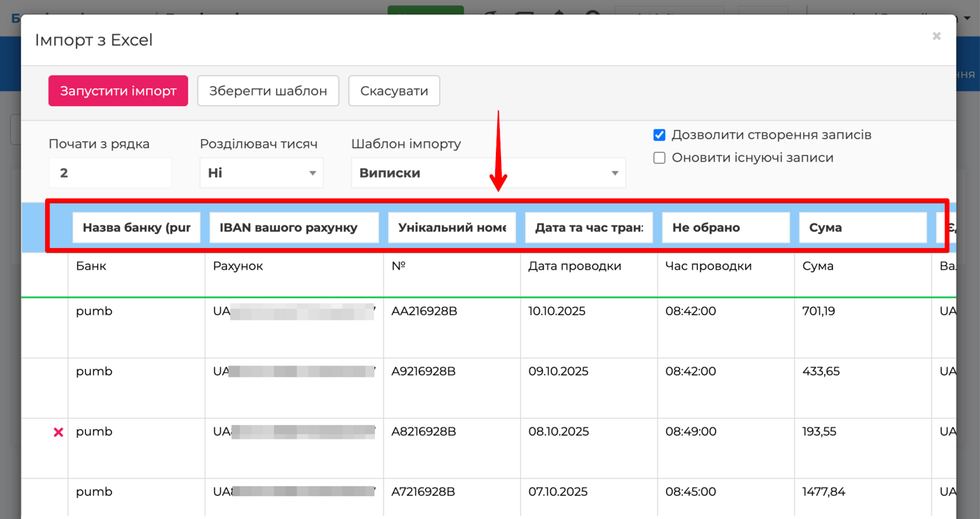Expand the Шаблон імпорту dropdown showing Виписки
Image resolution: width=980 pixels, height=519 pixels.
coord(488,173)
